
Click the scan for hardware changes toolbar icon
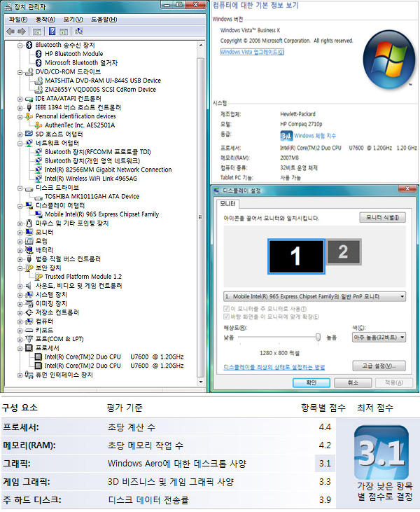[78, 32]
